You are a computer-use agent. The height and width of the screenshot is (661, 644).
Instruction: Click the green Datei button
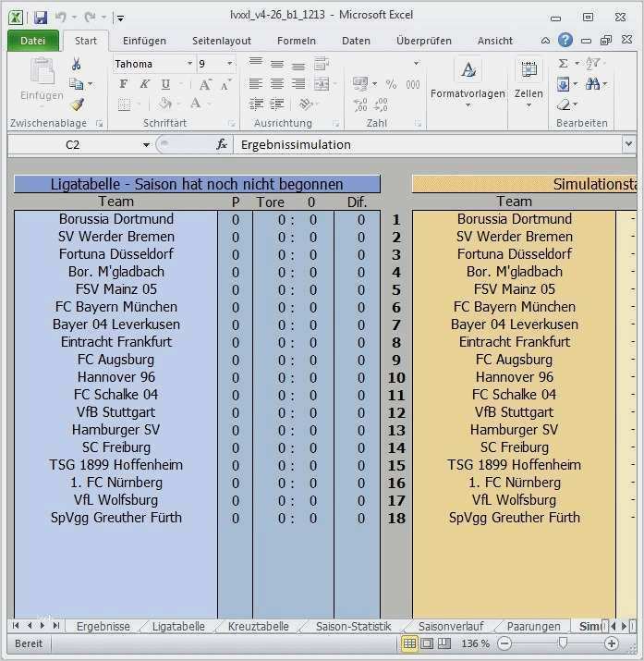(x=33, y=41)
